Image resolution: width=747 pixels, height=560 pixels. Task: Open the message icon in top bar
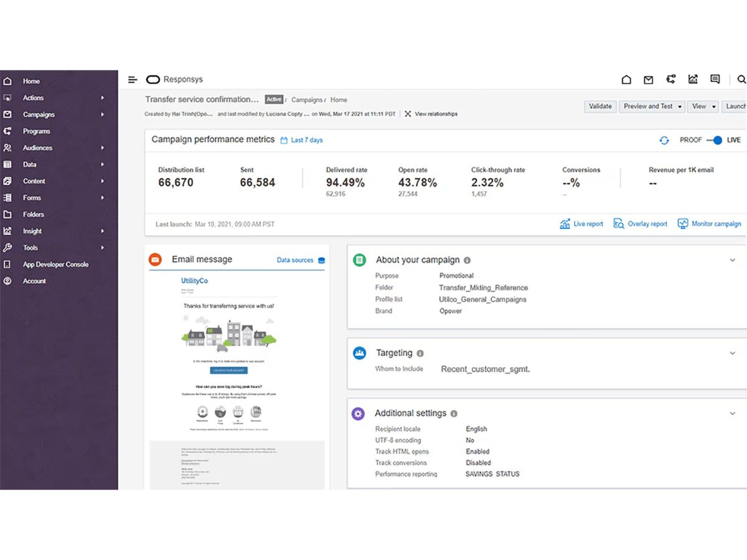pyautogui.click(x=715, y=79)
